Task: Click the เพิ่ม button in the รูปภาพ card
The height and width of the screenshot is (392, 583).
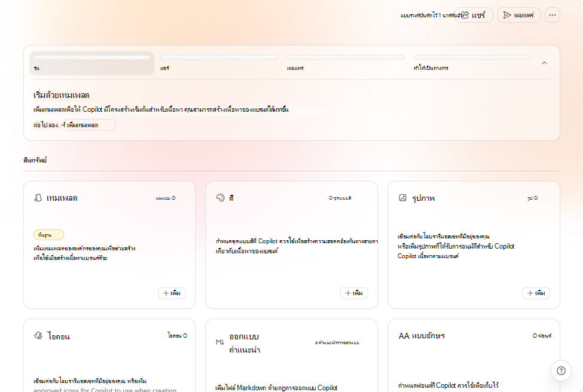Action: point(536,293)
